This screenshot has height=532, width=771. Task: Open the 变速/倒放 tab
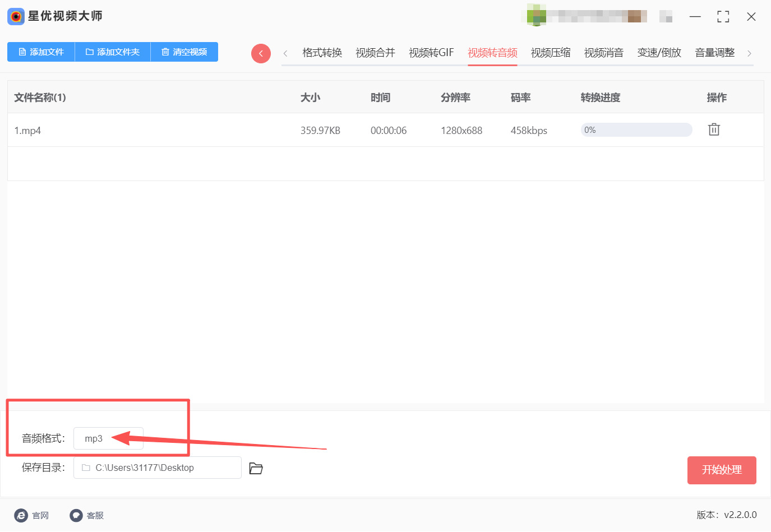click(659, 53)
